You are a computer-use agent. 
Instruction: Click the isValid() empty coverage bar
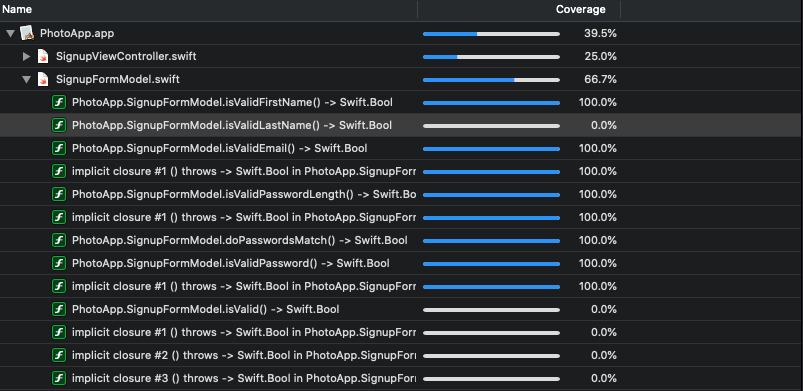(491, 310)
